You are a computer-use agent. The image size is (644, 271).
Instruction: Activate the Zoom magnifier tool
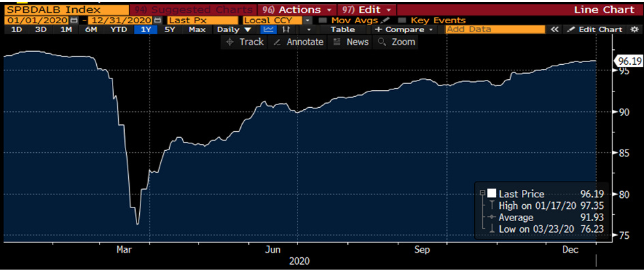click(381, 42)
